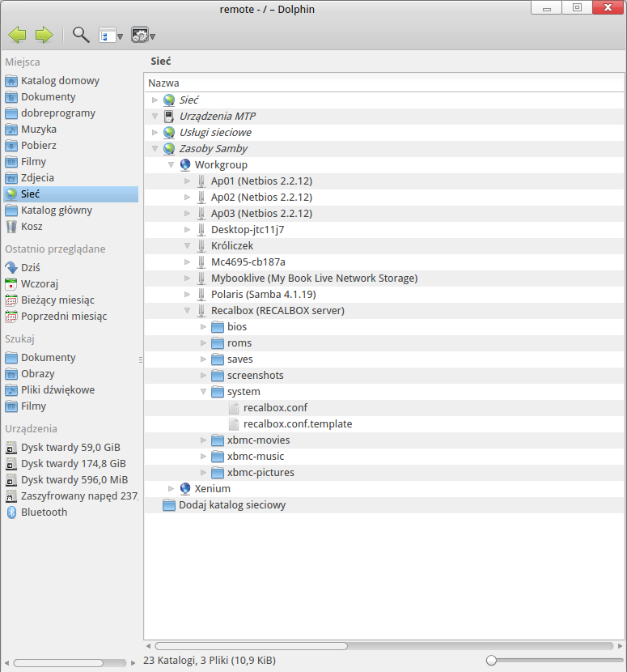Expand the Sieć tree node
627x672 pixels.
(x=155, y=100)
